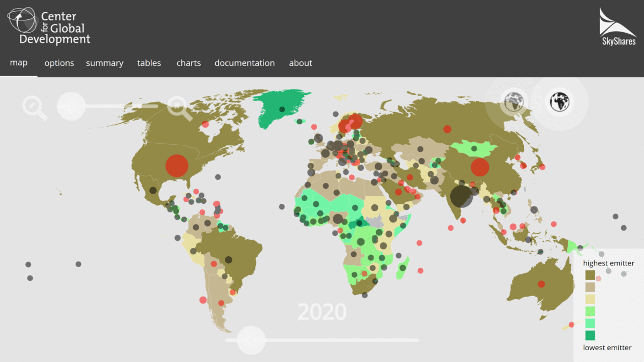Open the tables tab

pyautogui.click(x=149, y=63)
